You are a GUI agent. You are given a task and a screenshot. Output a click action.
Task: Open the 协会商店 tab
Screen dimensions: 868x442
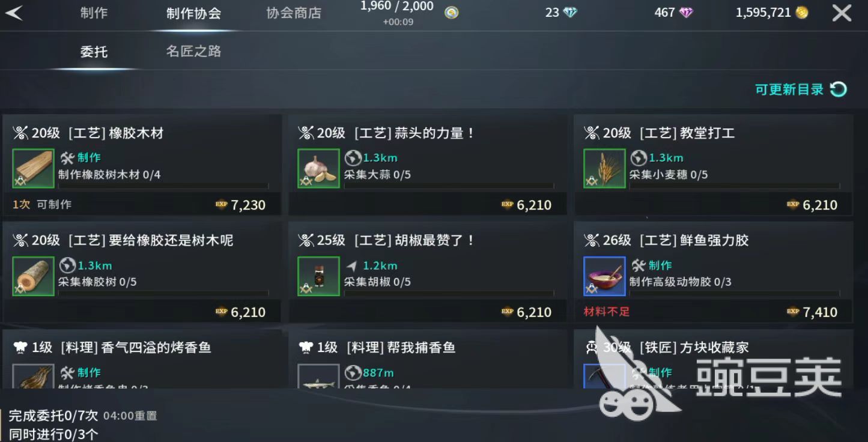point(294,13)
